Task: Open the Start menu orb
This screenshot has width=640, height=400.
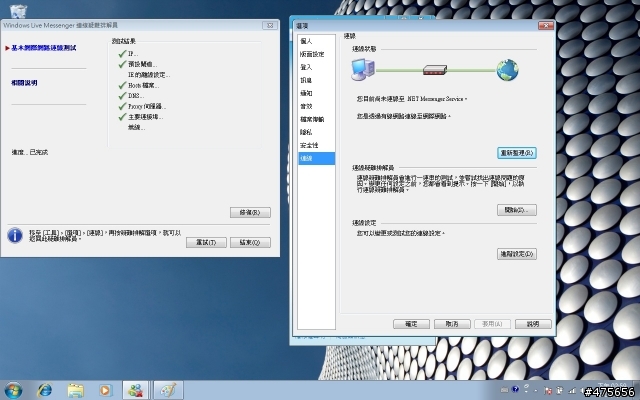Action: tap(13, 391)
